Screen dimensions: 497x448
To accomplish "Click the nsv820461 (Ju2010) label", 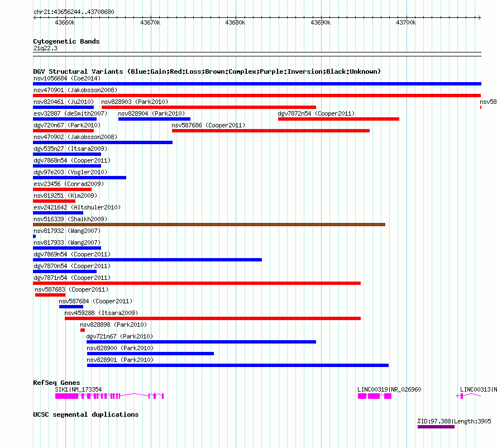I will 64,102.
